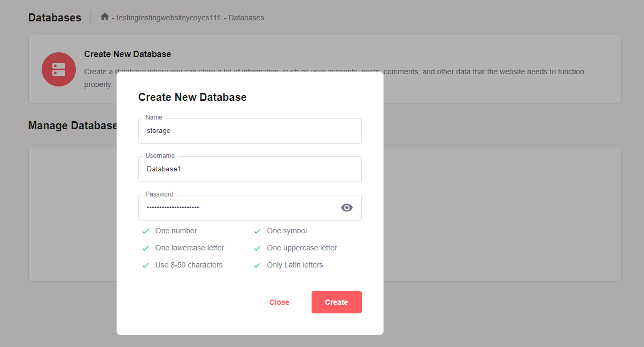The height and width of the screenshot is (347, 644).
Task: Toggle password visibility in the dialog
Action: tap(347, 208)
